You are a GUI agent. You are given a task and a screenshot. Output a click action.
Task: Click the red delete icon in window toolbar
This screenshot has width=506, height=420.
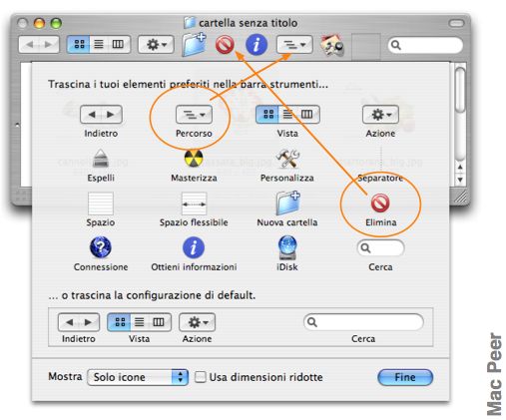225,45
